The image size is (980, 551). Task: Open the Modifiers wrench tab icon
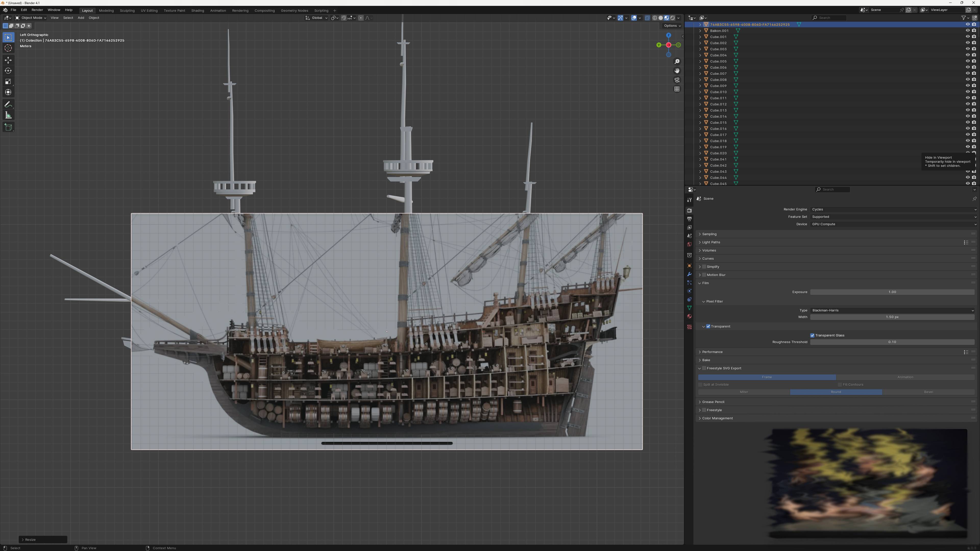[689, 274]
